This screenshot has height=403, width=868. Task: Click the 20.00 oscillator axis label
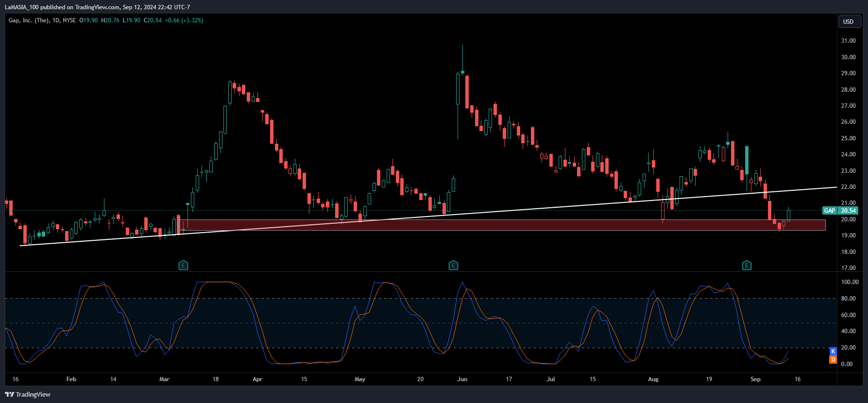click(849, 348)
